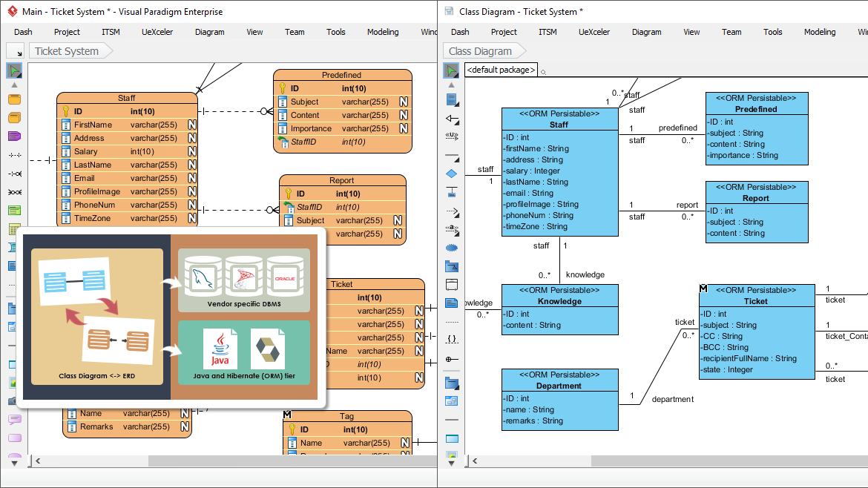Image resolution: width=868 pixels, height=488 pixels.
Task: Click the M marker on the Ticket class
Action: 703,288
